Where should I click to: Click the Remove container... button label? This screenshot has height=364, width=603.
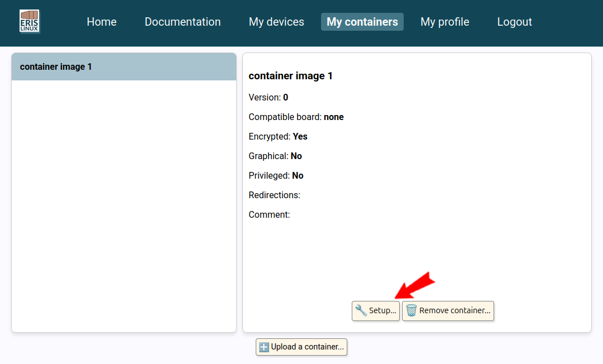(x=454, y=310)
